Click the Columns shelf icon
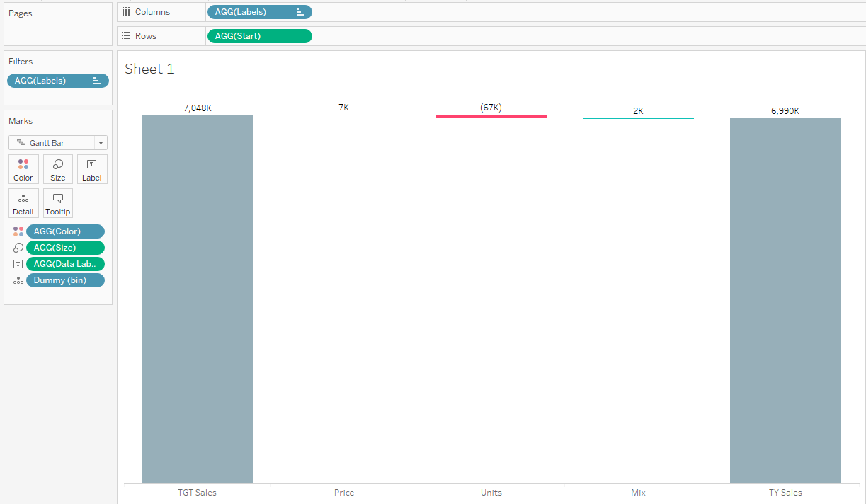Image resolution: width=866 pixels, height=504 pixels. click(x=126, y=12)
